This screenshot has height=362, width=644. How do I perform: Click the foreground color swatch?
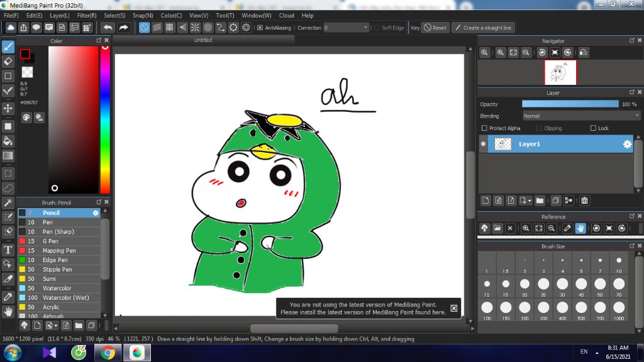point(25,54)
